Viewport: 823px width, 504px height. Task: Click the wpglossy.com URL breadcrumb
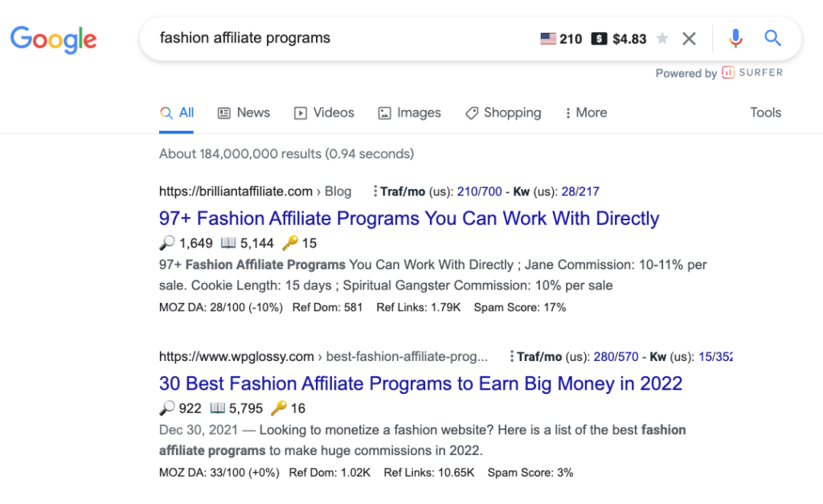pos(323,357)
